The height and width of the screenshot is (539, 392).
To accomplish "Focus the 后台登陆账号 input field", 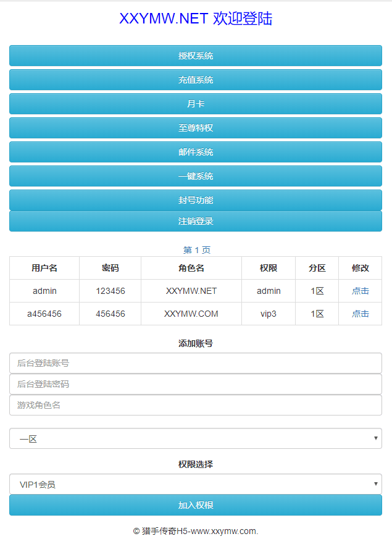I will point(196,363).
